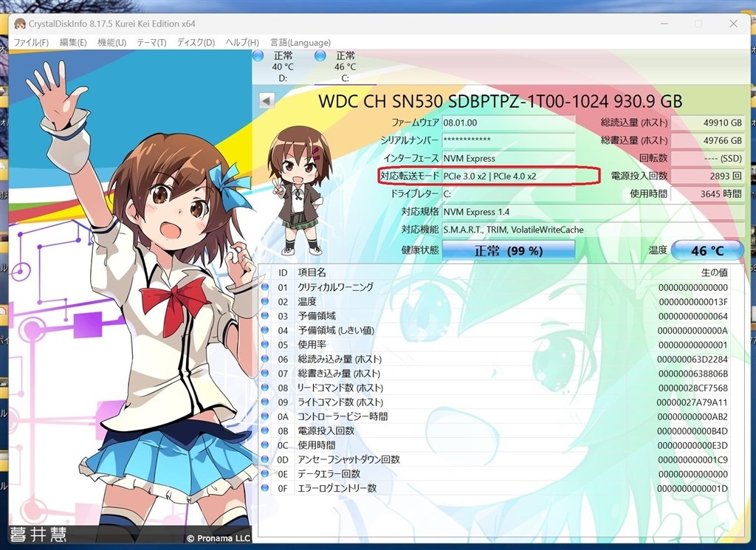This screenshot has height=550, width=756.
Task: Open the ファイル(F) menu
Action: click(x=31, y=42)
